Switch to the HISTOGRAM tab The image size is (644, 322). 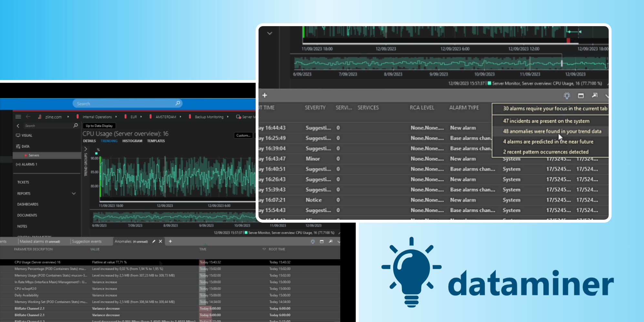point(132,141)
